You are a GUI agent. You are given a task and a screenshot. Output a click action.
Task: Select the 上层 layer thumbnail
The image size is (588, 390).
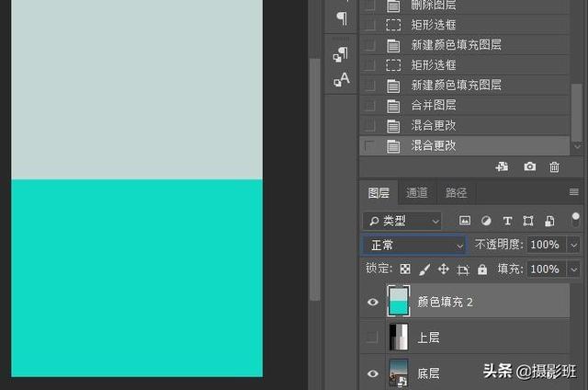point(398,337)
